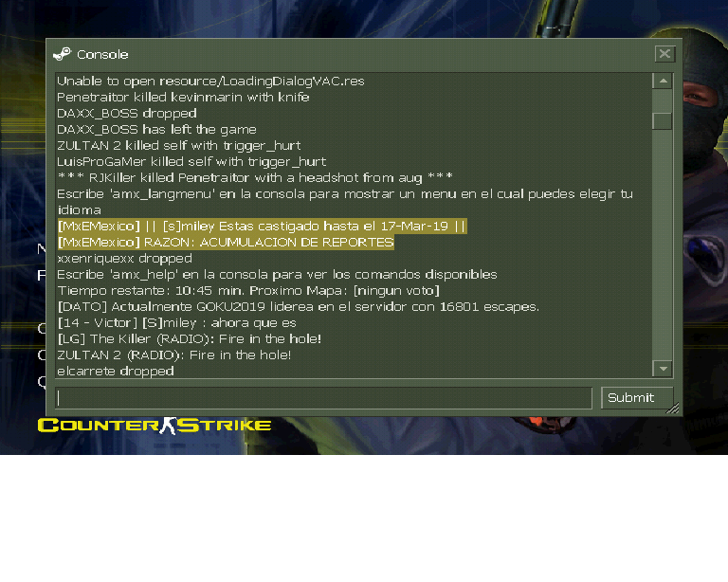Click the RJKiller headshot from aug line
The image size is (728, 582).
click(255, 178)
